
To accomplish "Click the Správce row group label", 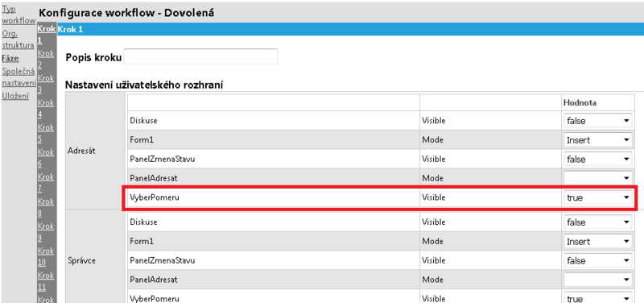I will tap(81, 260).
